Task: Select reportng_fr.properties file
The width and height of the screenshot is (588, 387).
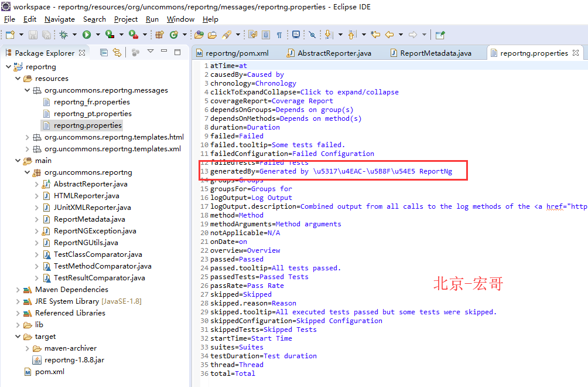Action: click(x=92, y=102)
